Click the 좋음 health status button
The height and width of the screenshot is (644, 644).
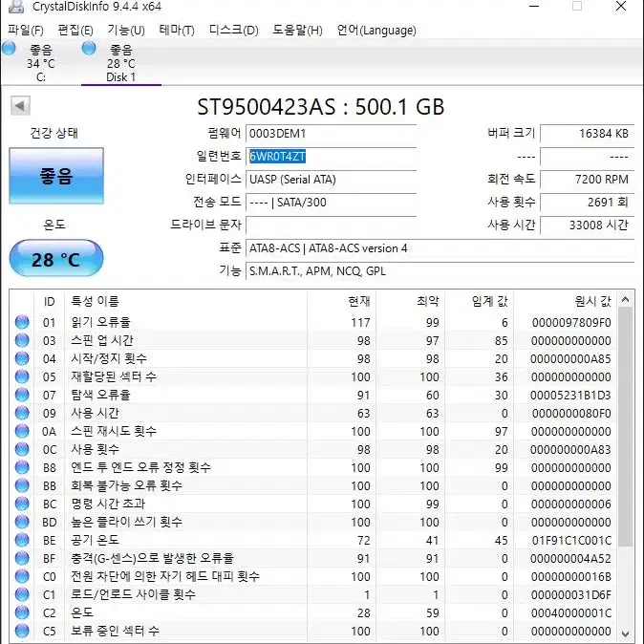pyautogui.click(x=56, y=176)
